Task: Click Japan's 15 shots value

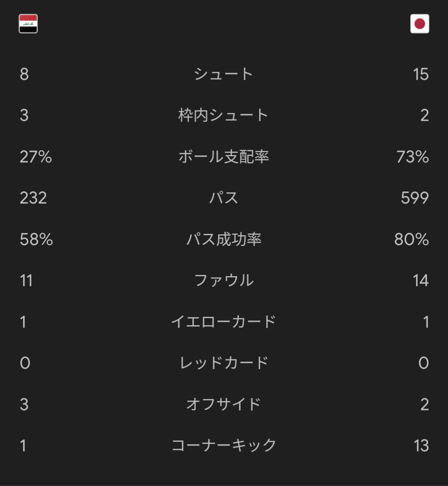Action: click(421, 74)
